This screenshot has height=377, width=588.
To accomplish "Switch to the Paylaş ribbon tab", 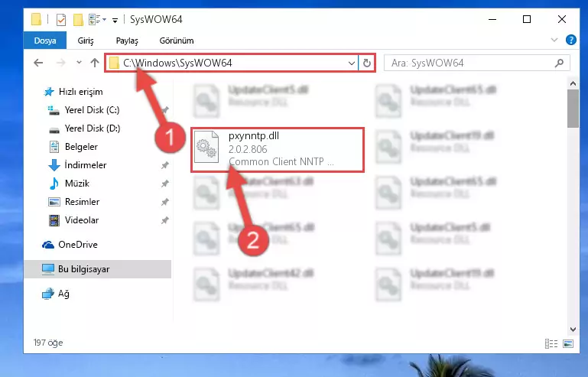I will point(127,41).
